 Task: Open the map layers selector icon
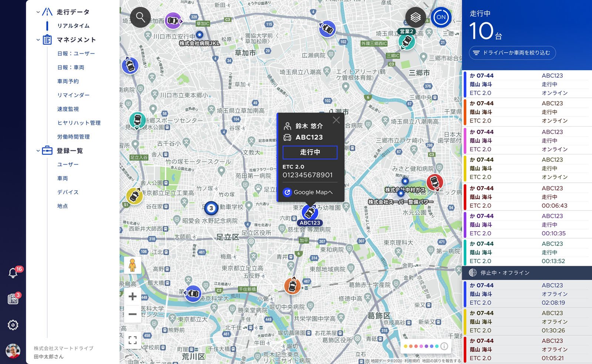tap(415, 17)
